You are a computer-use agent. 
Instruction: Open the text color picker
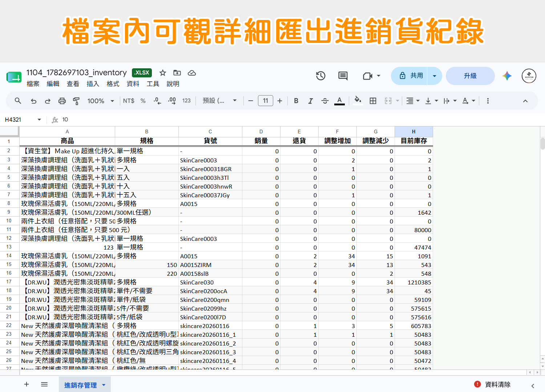pyautogui.click(x=339, y=101)
